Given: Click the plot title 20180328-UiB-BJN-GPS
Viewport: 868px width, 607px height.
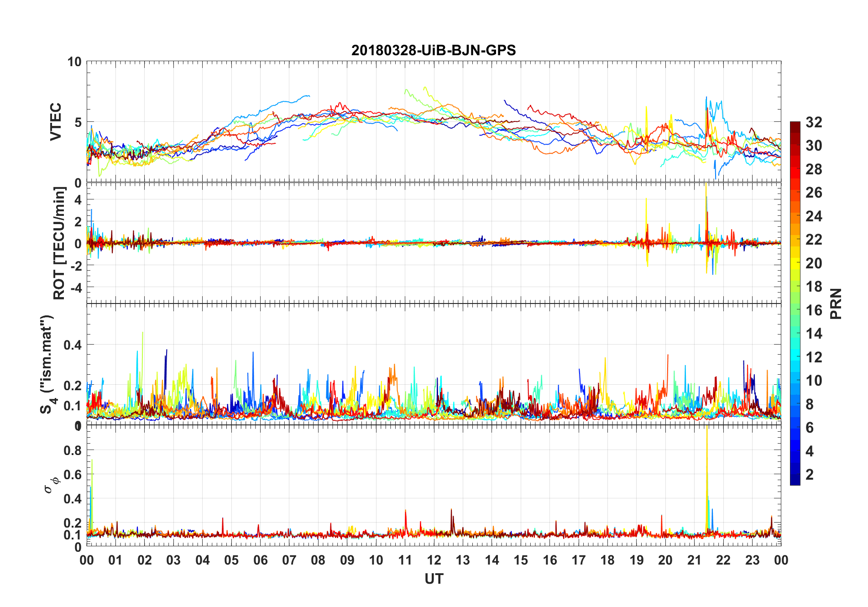Looking at the screenshot, I should [434, 50].
